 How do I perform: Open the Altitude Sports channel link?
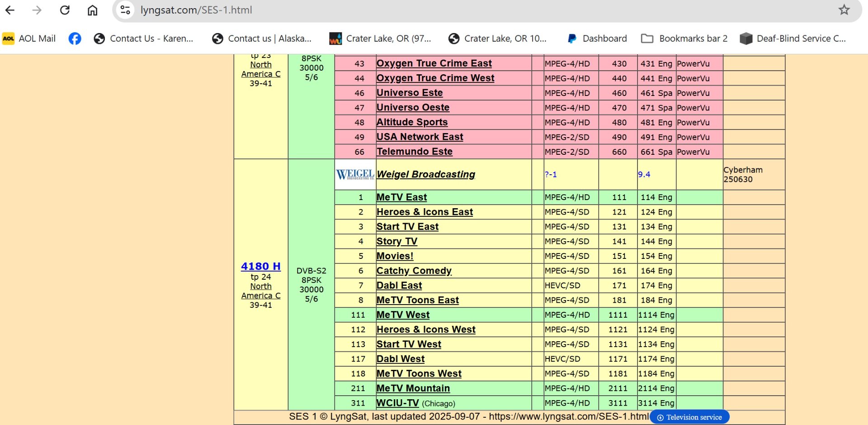412,122
